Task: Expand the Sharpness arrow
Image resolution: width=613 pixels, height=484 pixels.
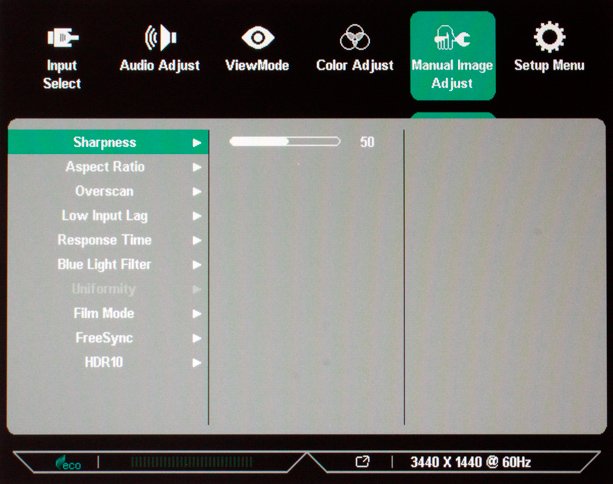Action: tap(197, 143)
